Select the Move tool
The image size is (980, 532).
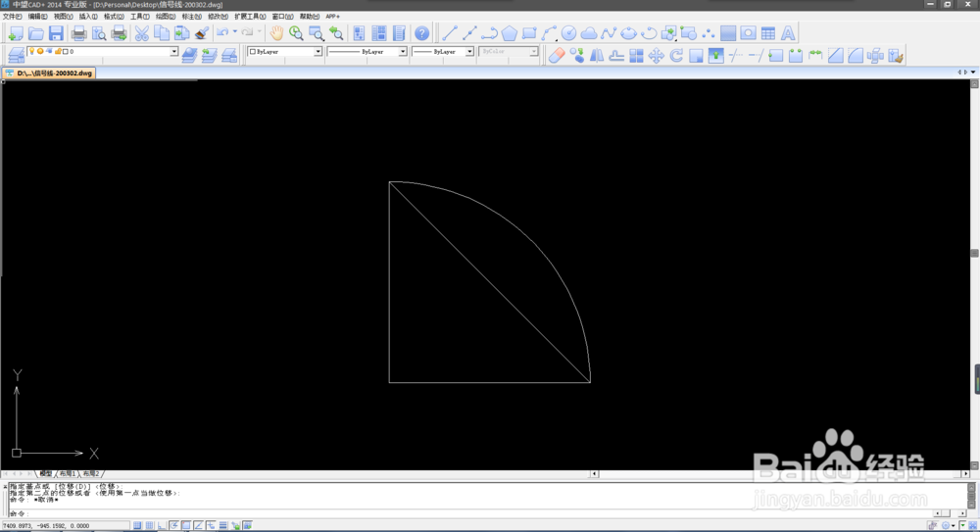(657, 56)
